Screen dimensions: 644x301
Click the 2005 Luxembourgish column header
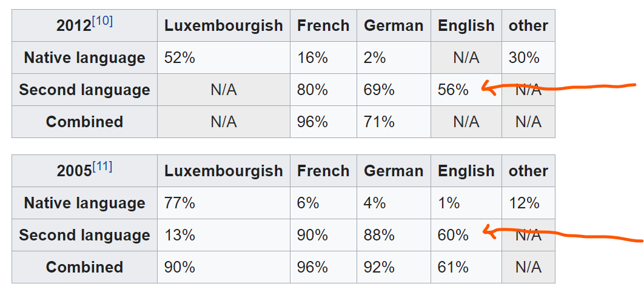coord(223,171)
